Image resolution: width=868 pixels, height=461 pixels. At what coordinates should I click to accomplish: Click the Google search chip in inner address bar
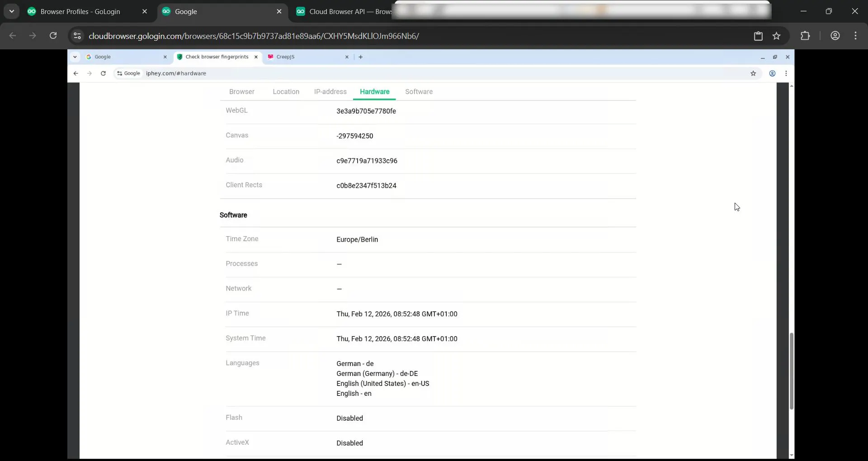point(128,73)
